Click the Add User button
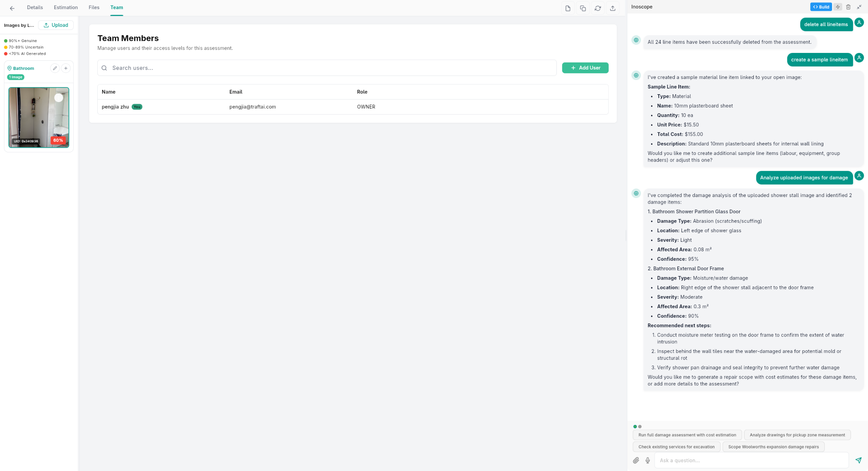The image size is (868, 471). point(585,68)
